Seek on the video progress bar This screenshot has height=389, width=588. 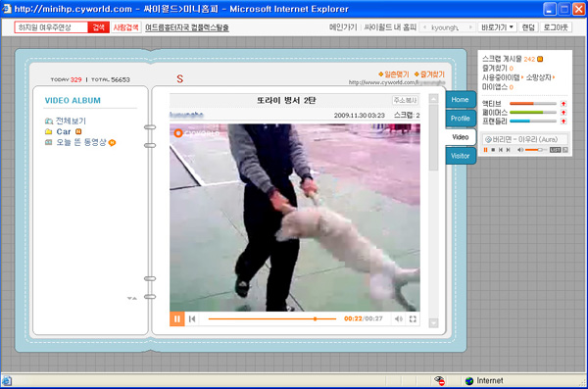click(272, 318)
